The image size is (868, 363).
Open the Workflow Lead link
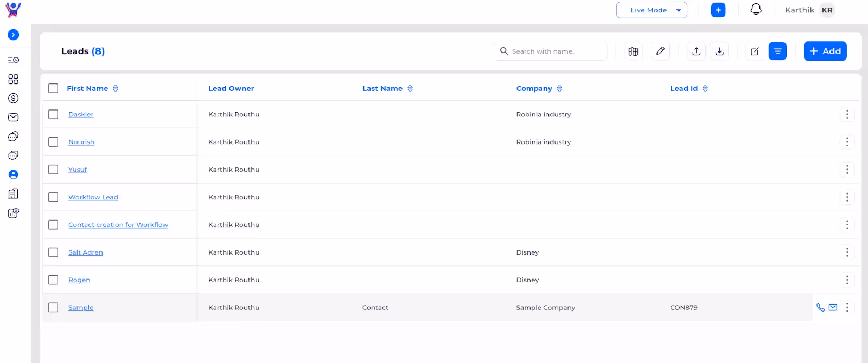pos(93,197)
